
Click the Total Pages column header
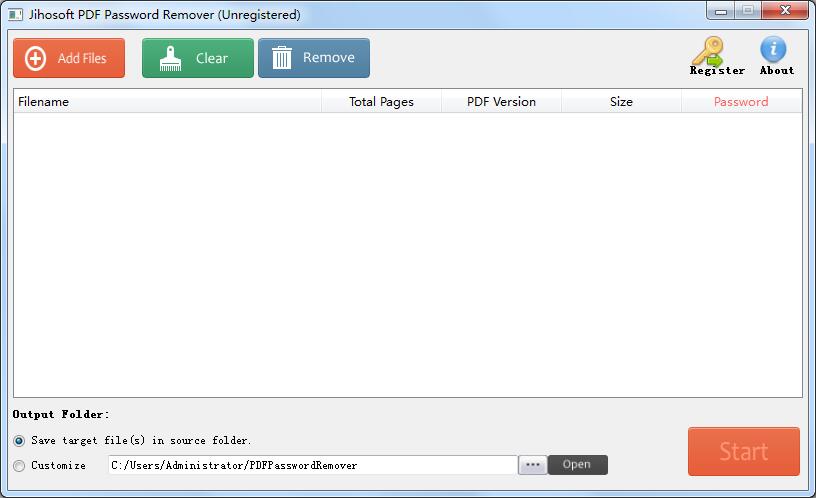(x=381, y=101)
